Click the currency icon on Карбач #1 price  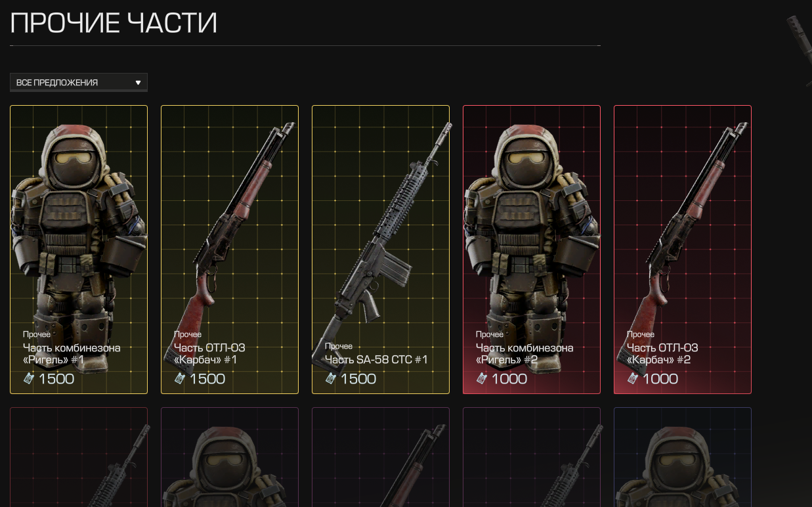(x=180, y=378)
